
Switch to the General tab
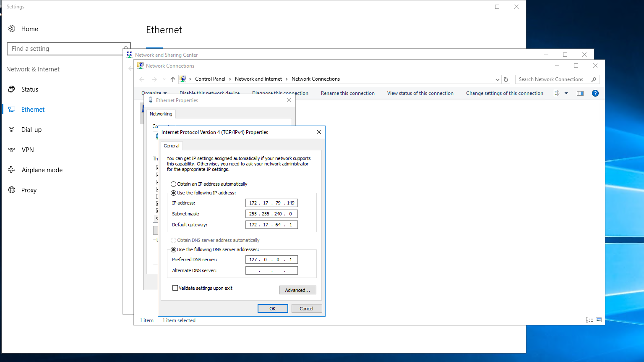point(172,146)
